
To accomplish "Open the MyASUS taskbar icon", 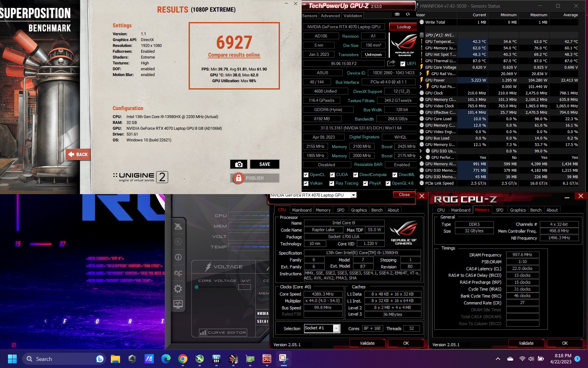I will [x=149, y=359].
